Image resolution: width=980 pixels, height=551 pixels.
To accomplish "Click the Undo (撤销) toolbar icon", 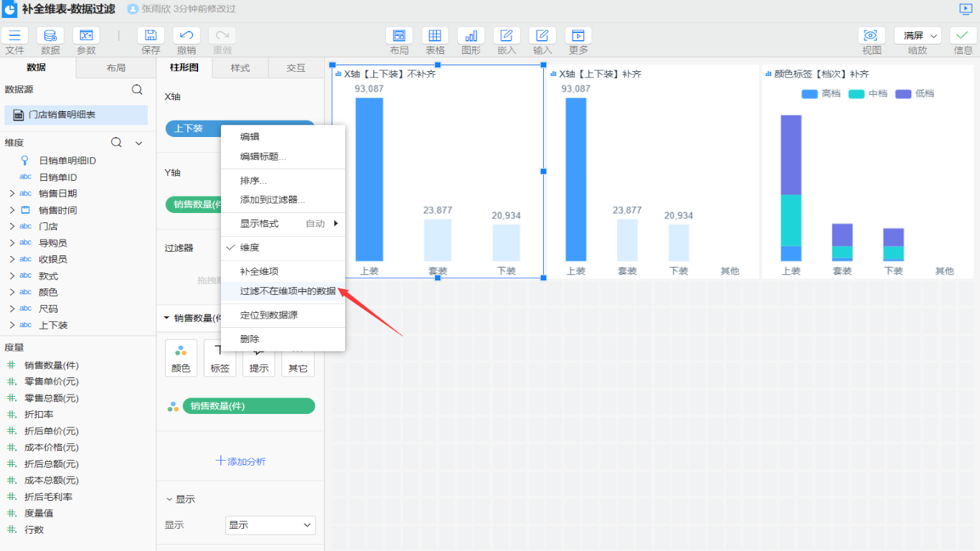I will coord(187,36).
